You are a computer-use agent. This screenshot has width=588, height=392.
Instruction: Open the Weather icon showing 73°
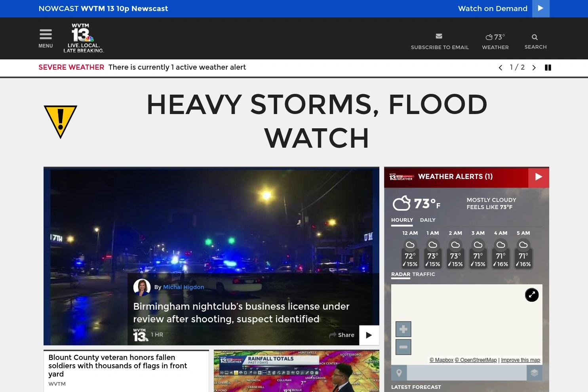(x=495, y=37)
